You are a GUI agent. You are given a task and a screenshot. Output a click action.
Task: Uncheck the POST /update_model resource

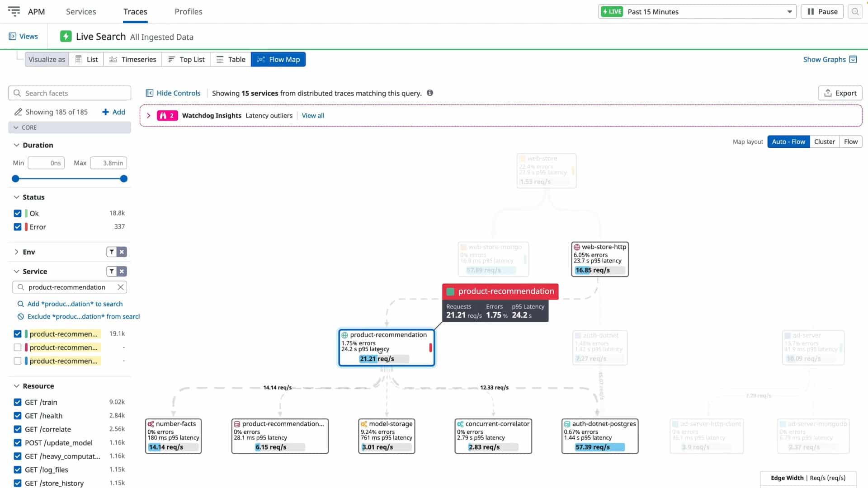pos(18,443)
